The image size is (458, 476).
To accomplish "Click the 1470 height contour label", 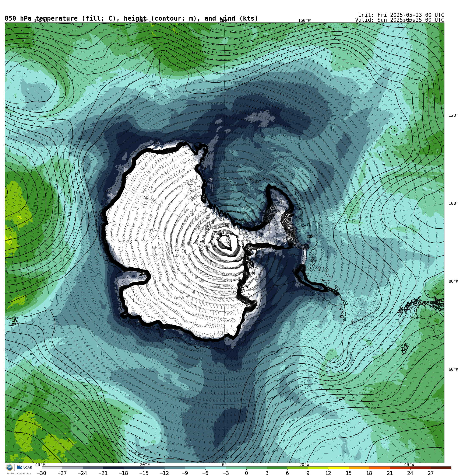I will [373, 408].
